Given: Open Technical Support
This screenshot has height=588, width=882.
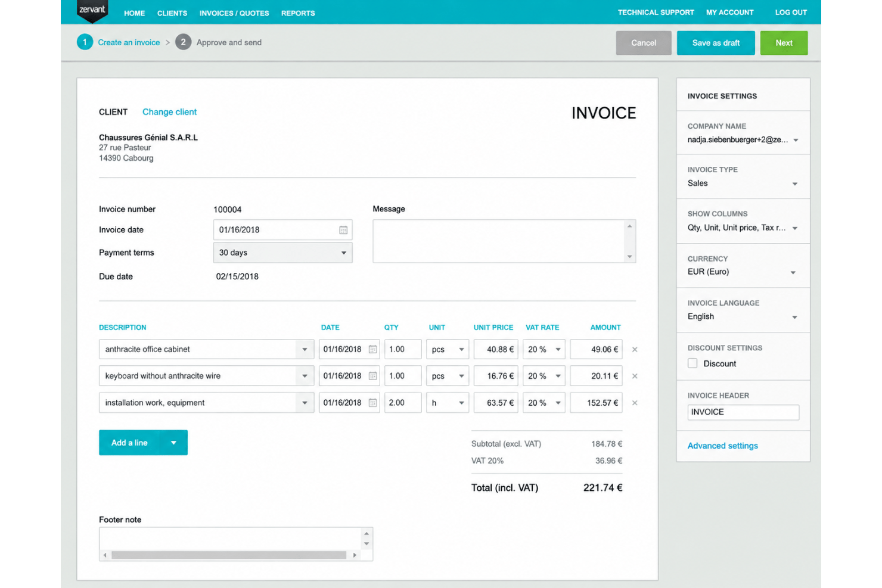Looking at the screenshot, I should tap(656, 13).
